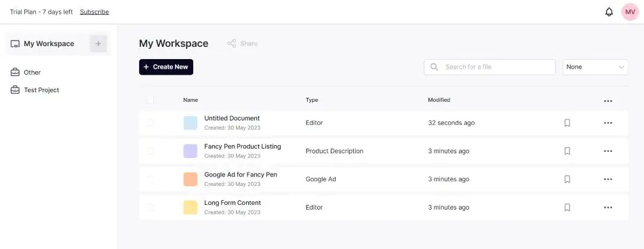
Task: Click the Subscribe link
Action: point(94,12)
